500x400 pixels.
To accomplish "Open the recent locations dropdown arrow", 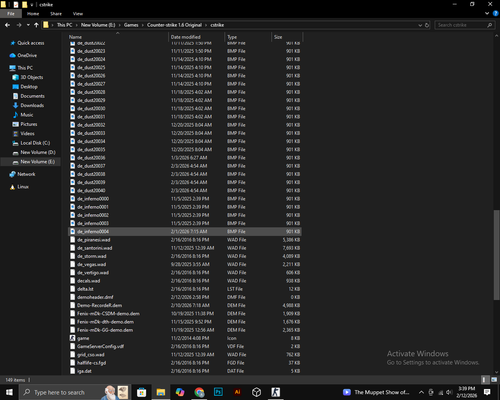I will [28, 25].
